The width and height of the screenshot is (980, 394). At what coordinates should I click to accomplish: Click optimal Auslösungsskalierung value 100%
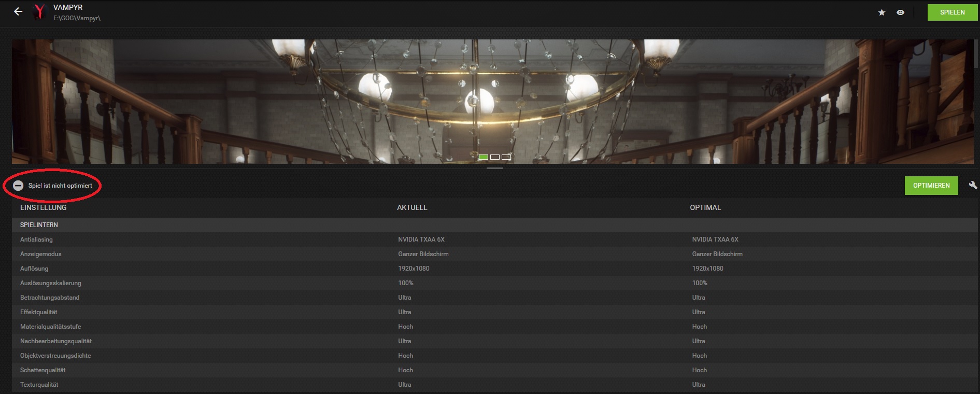[x=700, y=283]
